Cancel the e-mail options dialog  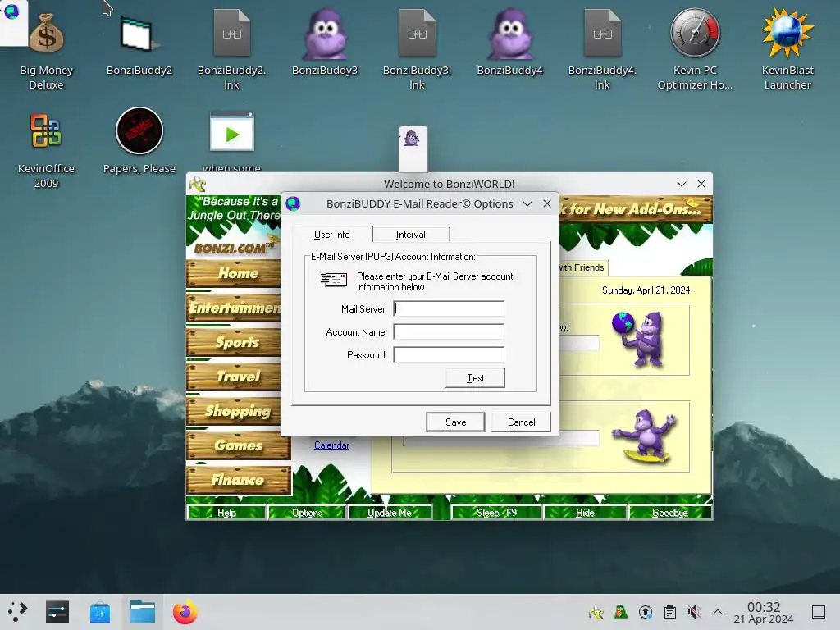[521, 422]
